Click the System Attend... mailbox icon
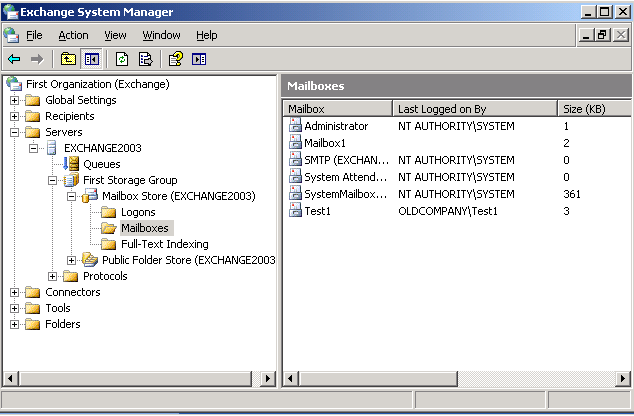Screen dimensions: 634x416 295,176
